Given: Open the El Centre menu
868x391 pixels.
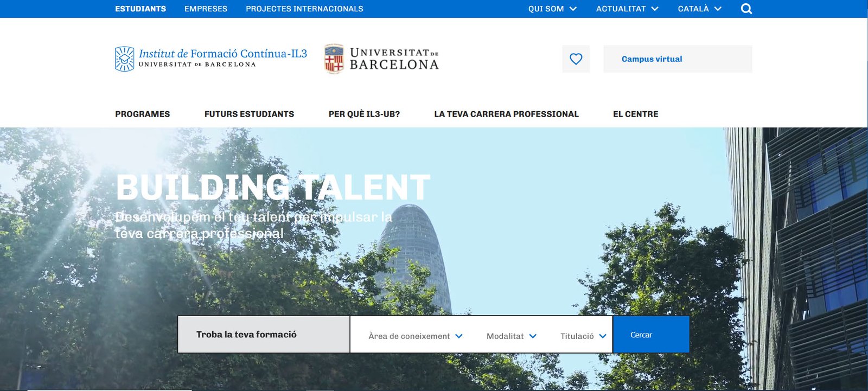Looking at the screenshot, I should [635, 114].
